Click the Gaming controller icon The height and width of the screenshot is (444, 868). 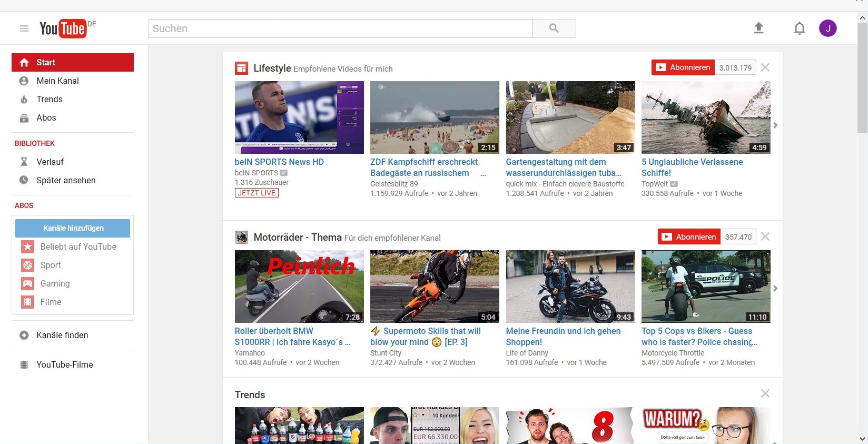(x=27, y=284)
